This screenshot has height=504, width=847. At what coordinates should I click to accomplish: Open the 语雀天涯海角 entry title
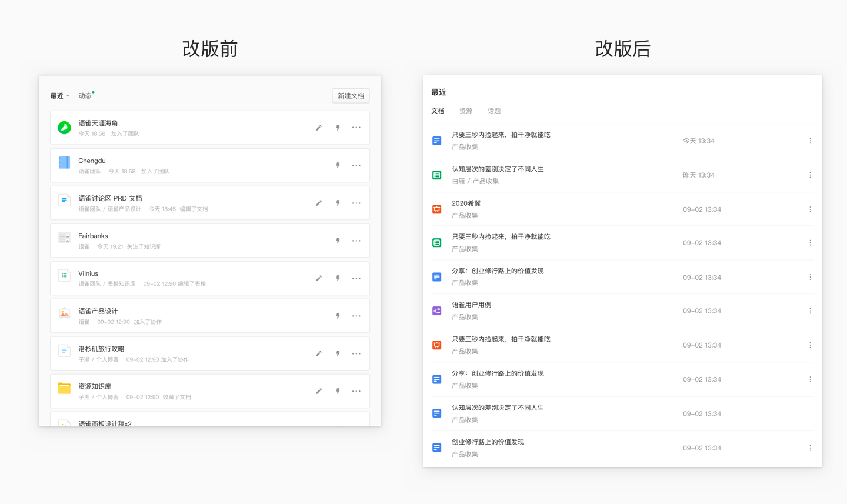98,123
